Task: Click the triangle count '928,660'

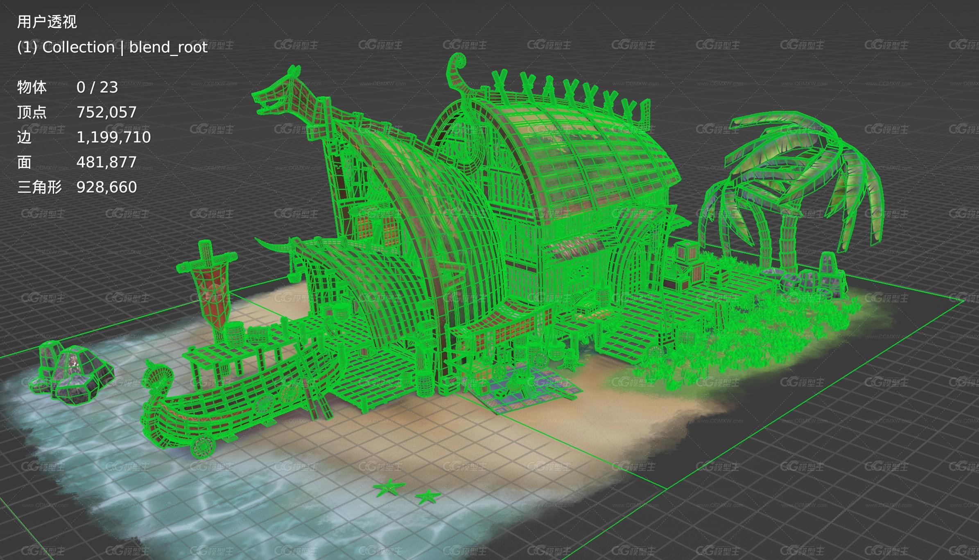Action: coord(106,187)
